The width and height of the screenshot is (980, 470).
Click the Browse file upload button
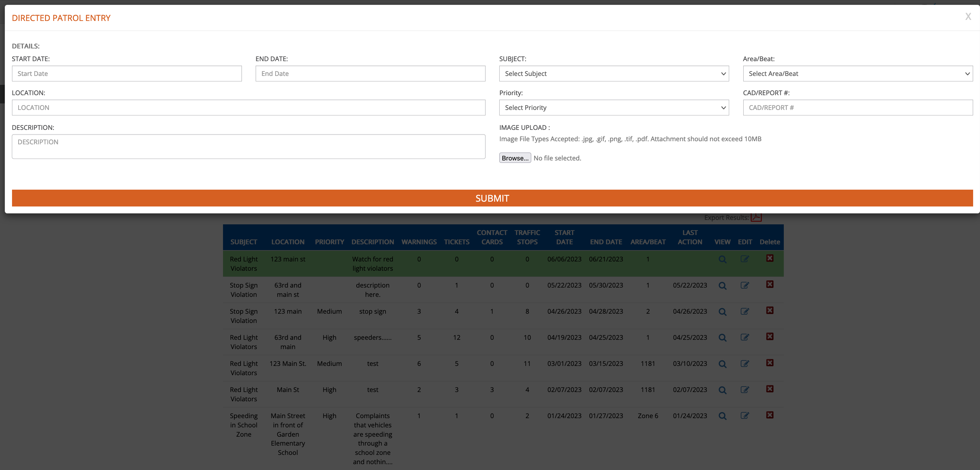pyautogui.click(x=515, y=158)
